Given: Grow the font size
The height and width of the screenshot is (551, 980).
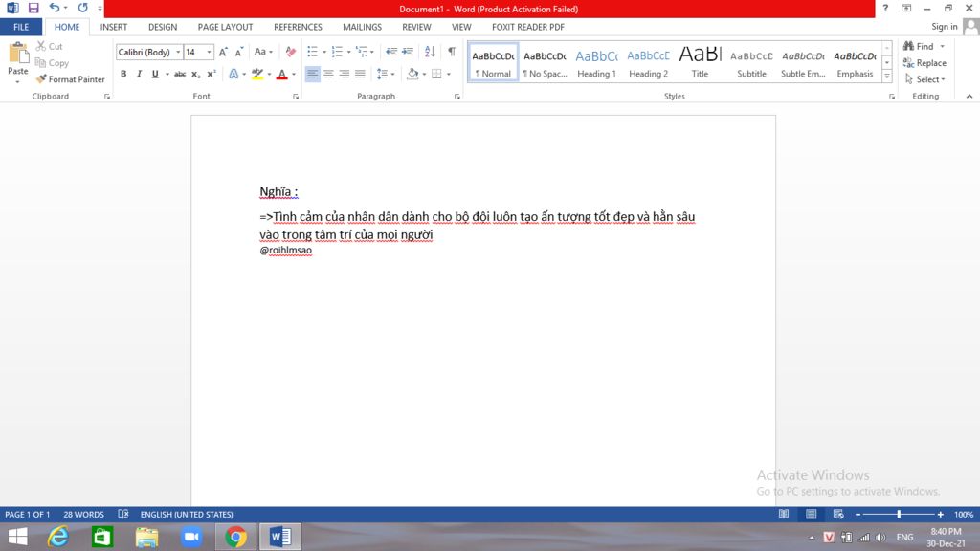Looking at the screenshot, I should (223, 52).
